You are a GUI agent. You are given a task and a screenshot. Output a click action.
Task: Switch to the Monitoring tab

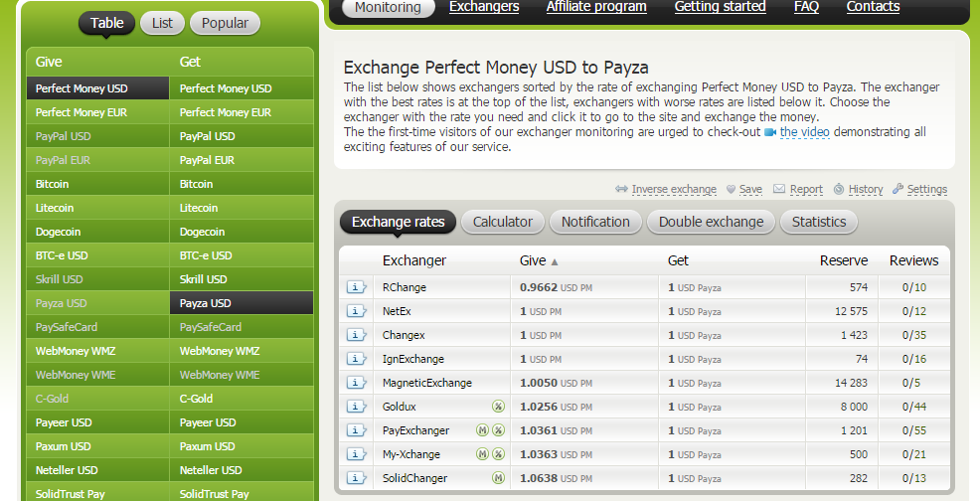(x=389, y=8)
